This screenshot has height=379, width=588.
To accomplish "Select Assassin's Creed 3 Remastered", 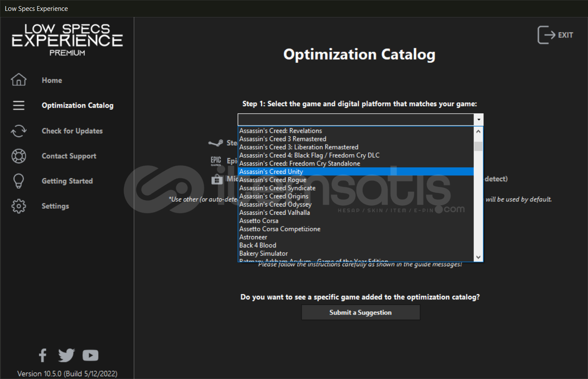I will pyautogui.click(x=356, y=139).
